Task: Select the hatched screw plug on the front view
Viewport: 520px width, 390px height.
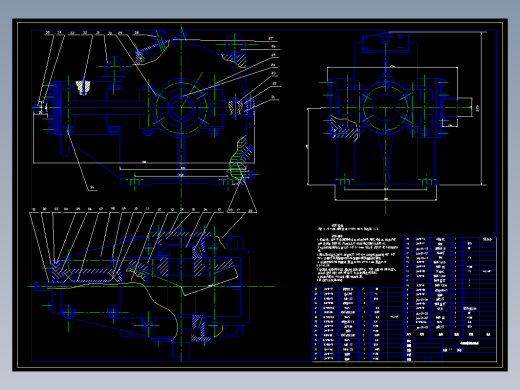Action: tap(83, 87)
